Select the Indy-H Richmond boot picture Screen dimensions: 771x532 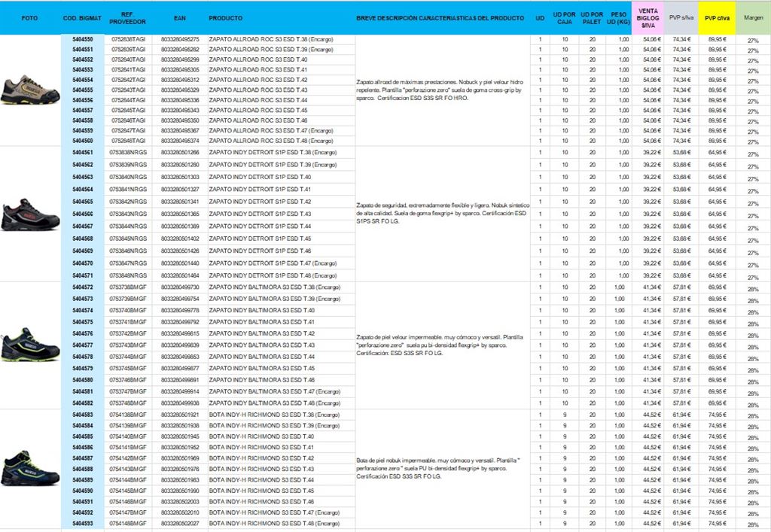tap(30, 467)
